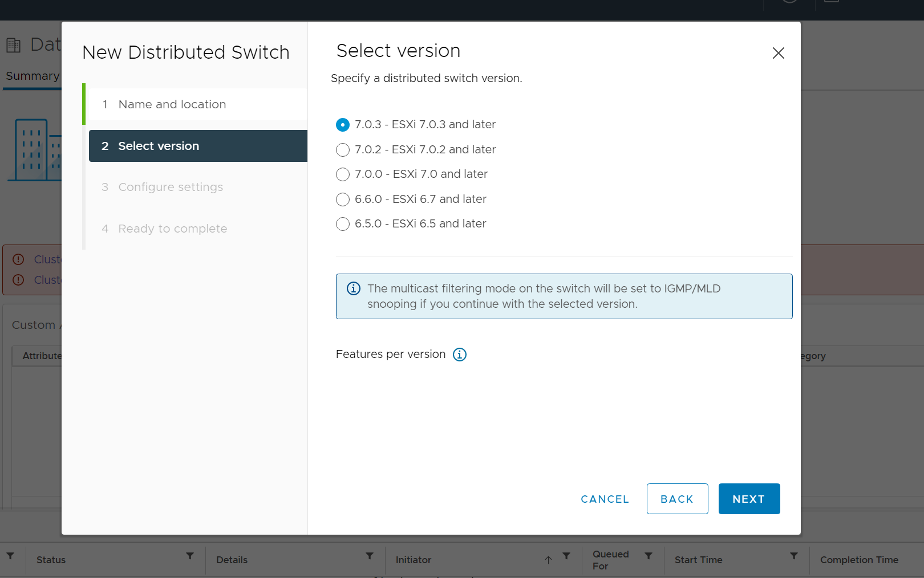
Task: Open step 3 Configure settings
Action: coord(198,187)
